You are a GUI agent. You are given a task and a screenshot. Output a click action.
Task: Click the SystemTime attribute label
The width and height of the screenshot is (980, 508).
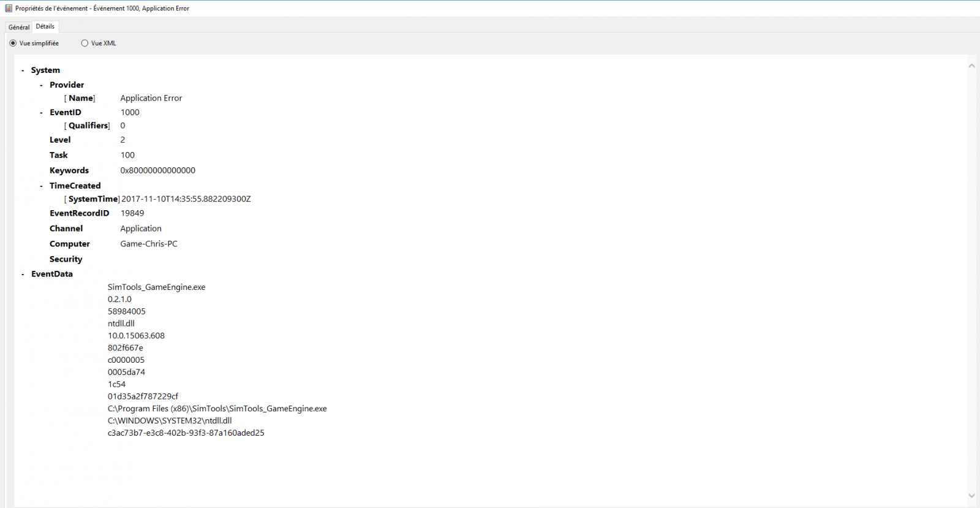pos(92,199)
